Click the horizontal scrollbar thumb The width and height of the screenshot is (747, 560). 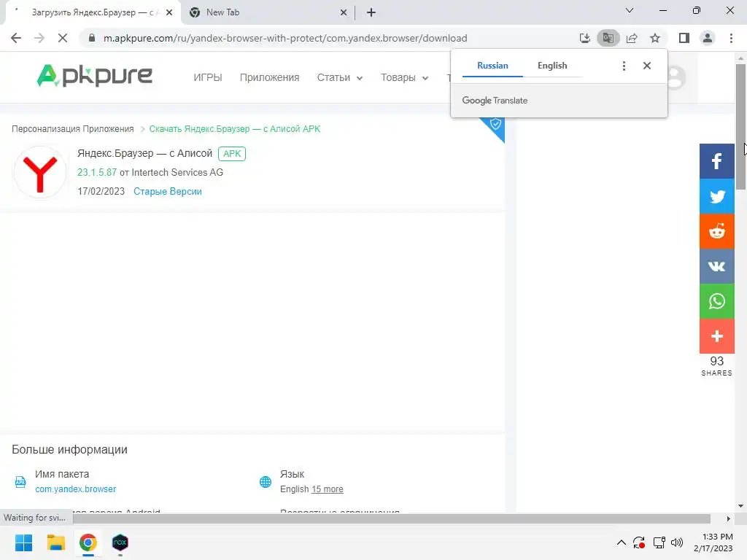pyautogui.click(x=392, y=518)
